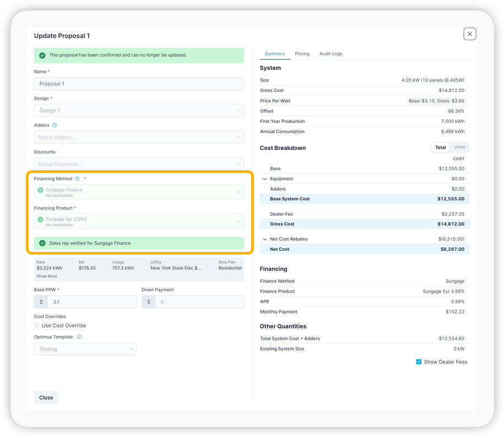Open the Select Adders dropdown

tap(139, 137)
